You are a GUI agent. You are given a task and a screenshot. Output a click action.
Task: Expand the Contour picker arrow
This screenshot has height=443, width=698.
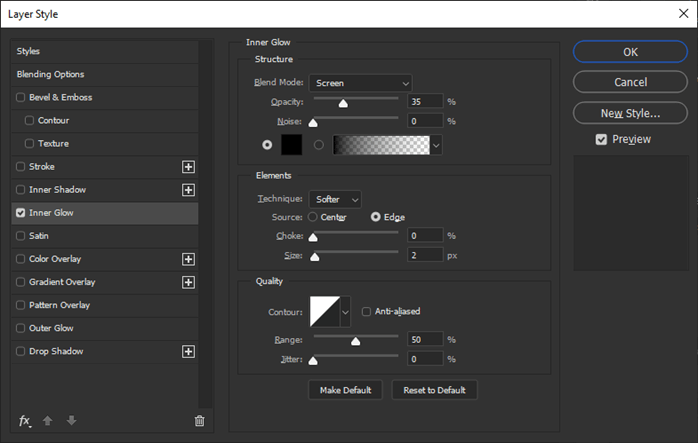click(x=345, y=312)
